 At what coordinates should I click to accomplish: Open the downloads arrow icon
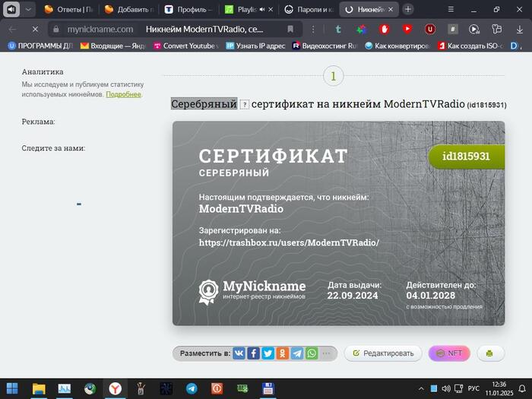519,30
